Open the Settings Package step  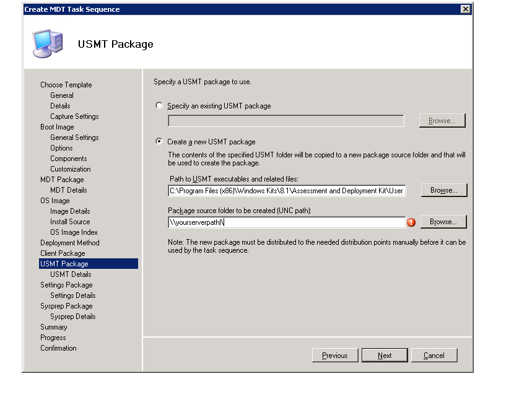coord(66,285)
